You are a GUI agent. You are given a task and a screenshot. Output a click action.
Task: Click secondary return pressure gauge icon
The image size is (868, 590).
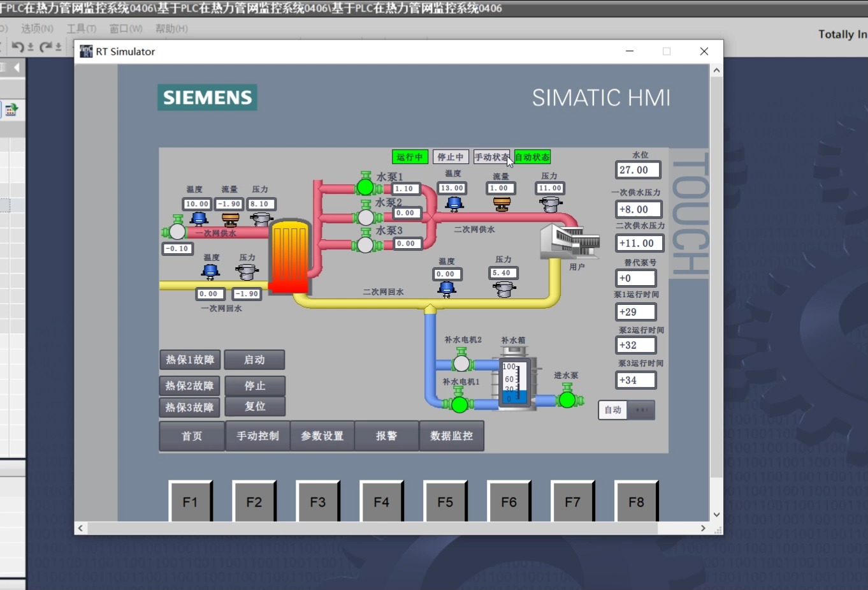(504, 289)
